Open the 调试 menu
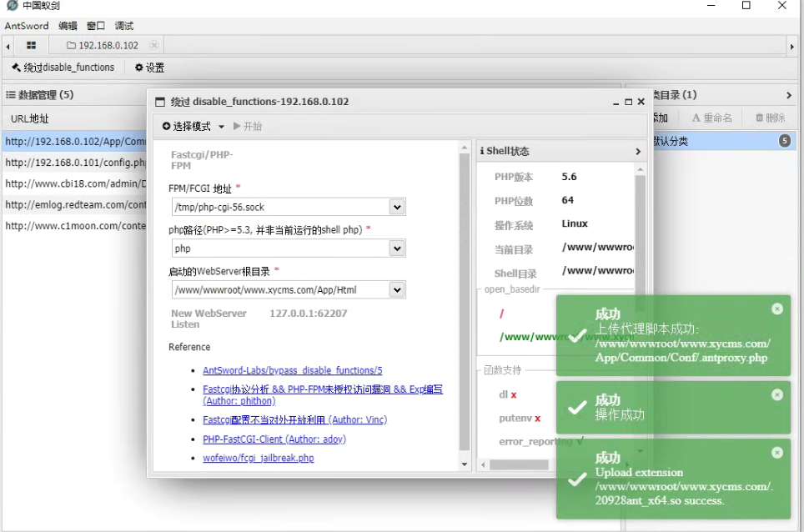 pyautogui.click(x=123, y=26)
